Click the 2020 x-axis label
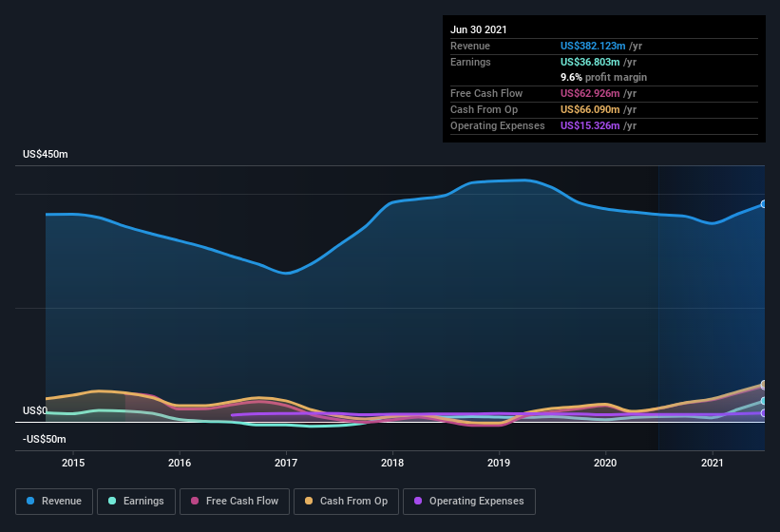 605,463
